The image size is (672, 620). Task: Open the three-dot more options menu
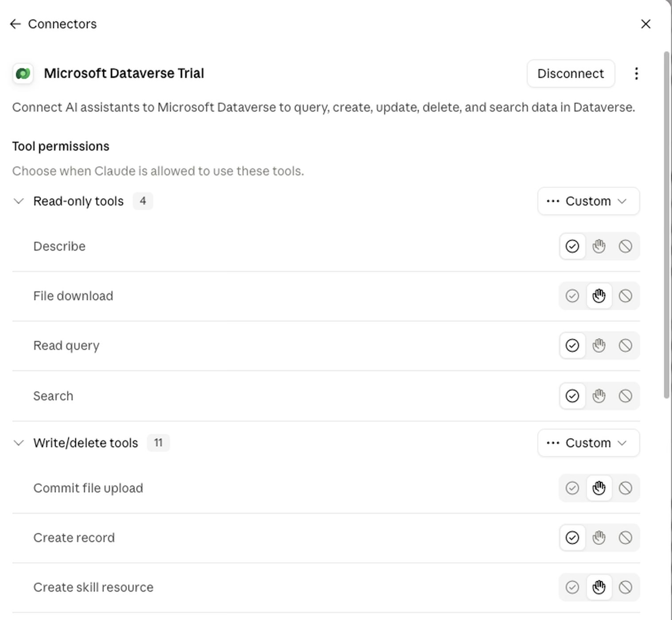click(x=636, y=74)
